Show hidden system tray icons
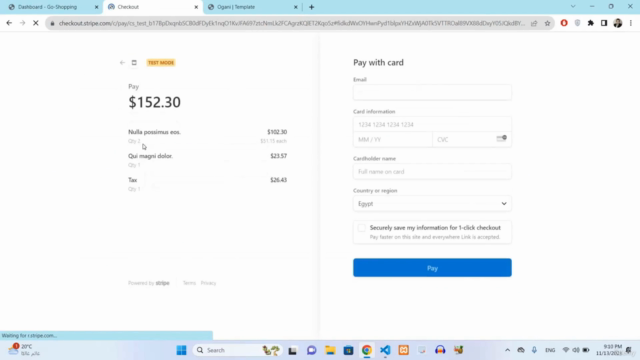Viewport: 640px width, 360px height. point(507,350)
